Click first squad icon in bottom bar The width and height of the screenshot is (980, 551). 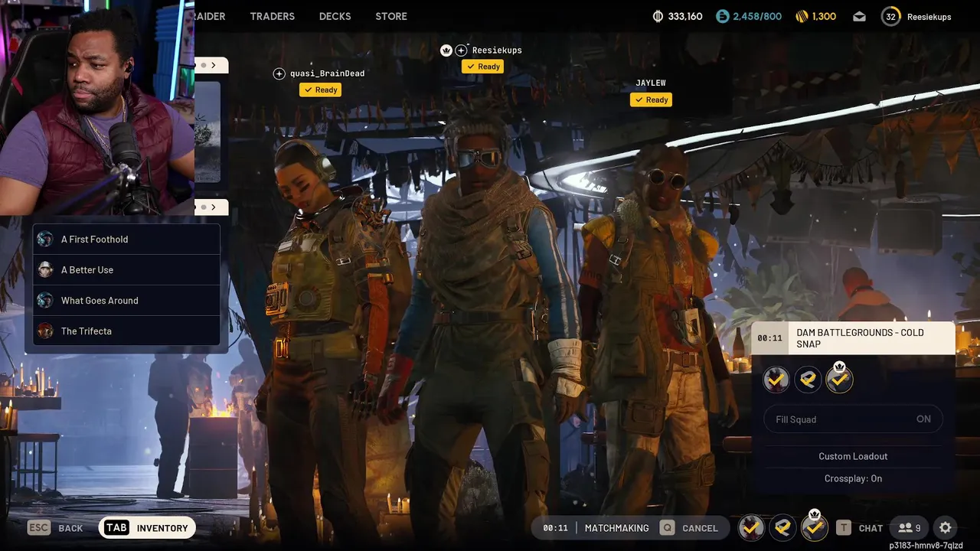pyautogui.click(x=751, y=527)
